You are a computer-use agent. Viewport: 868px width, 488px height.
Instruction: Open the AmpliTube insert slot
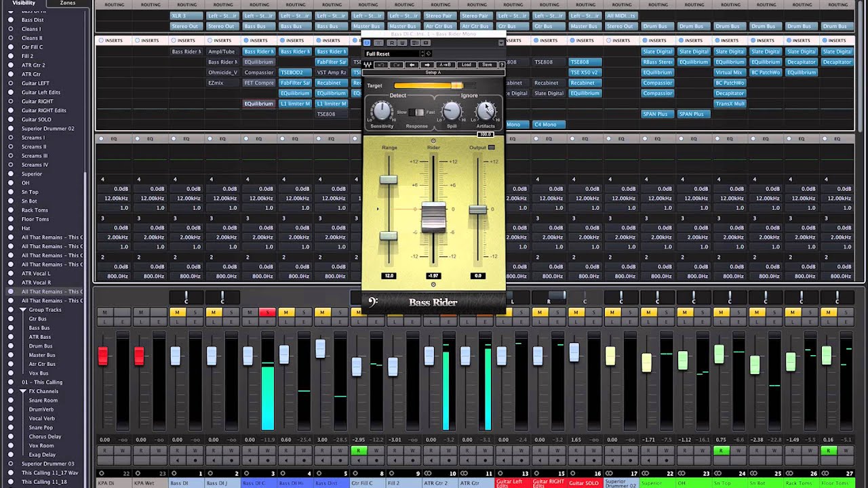click(x=221, y=52)
